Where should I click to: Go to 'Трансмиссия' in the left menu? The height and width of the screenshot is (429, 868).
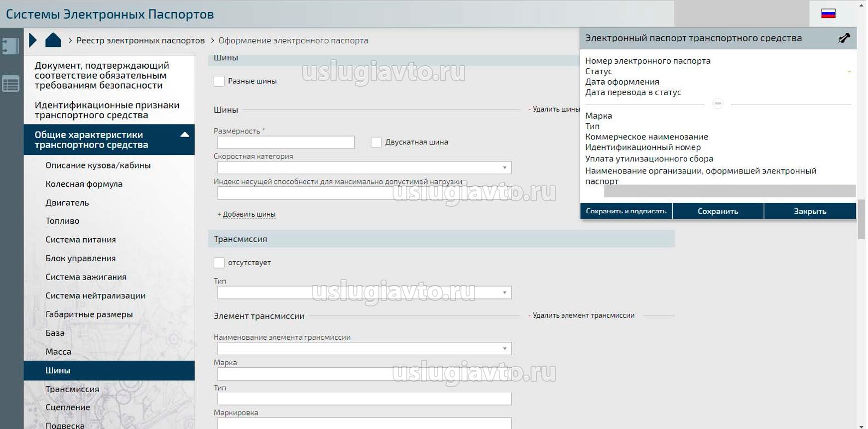click(x=72, y=389)
